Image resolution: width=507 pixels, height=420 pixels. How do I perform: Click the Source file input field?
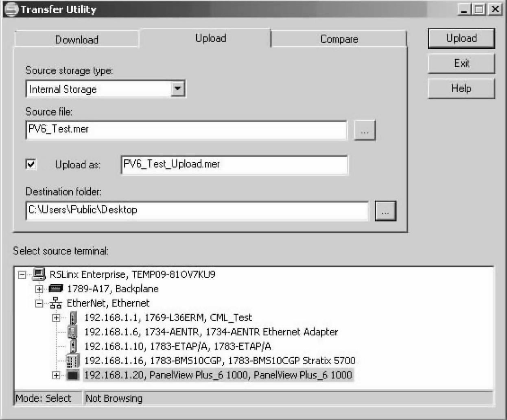point(187,130)
